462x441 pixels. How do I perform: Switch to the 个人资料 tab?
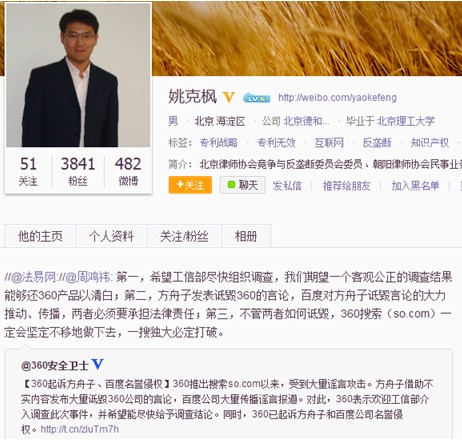tap(112, 236)
